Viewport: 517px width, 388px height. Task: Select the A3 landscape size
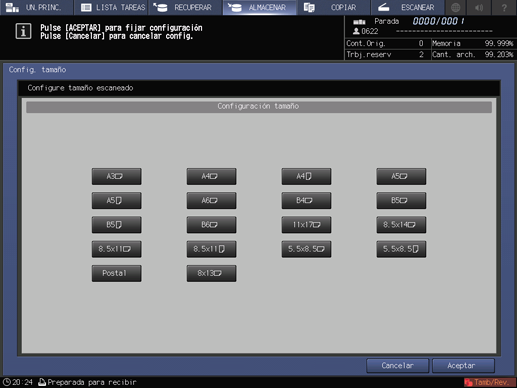click(x=117, y=176)
